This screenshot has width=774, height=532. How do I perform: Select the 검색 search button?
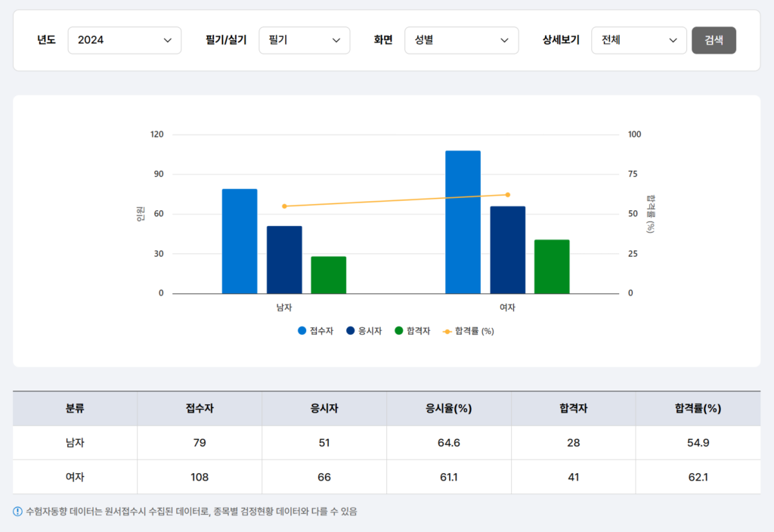714,40
